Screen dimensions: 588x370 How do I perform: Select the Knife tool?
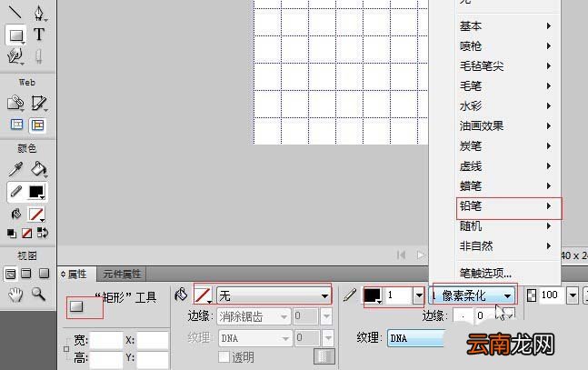point(38,56)
